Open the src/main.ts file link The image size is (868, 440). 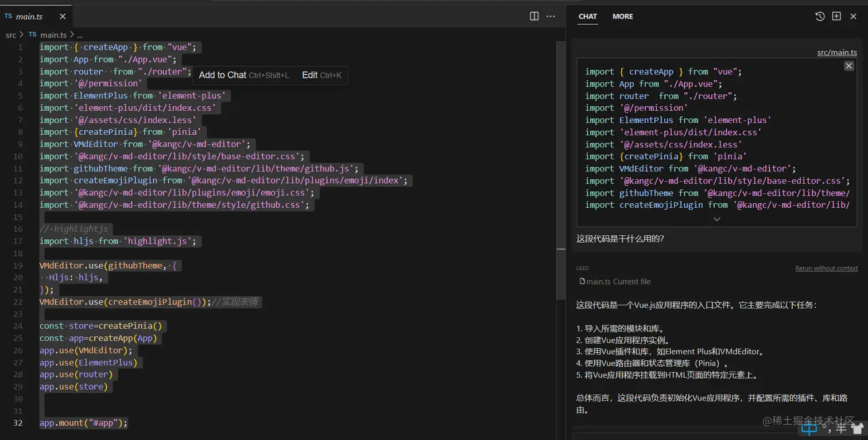pos(837,52)
